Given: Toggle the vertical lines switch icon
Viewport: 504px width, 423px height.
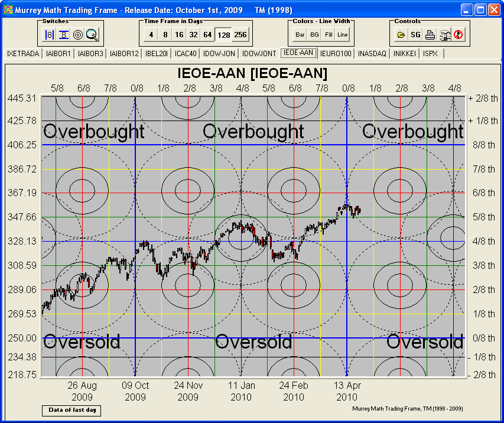Looking at the screenshot, I should (x=50, y=35).
